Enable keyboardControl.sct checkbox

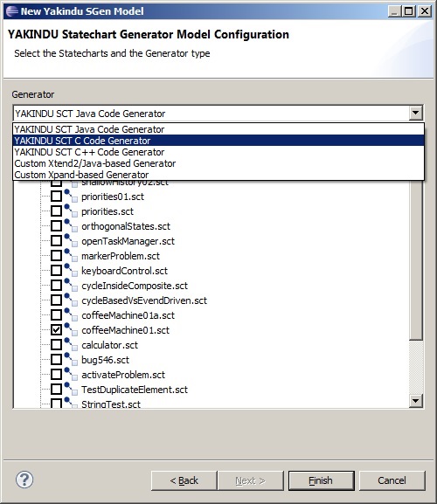(x=56, y=271)
